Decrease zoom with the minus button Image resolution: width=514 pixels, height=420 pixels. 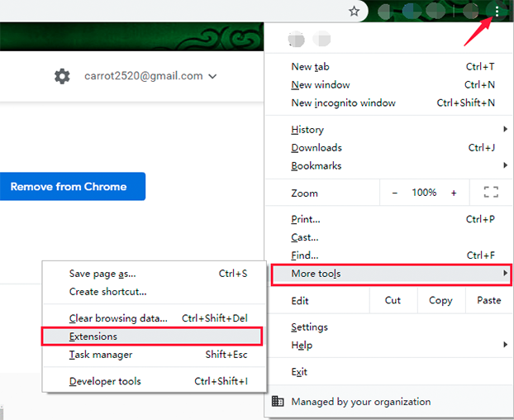pos(395,193)
